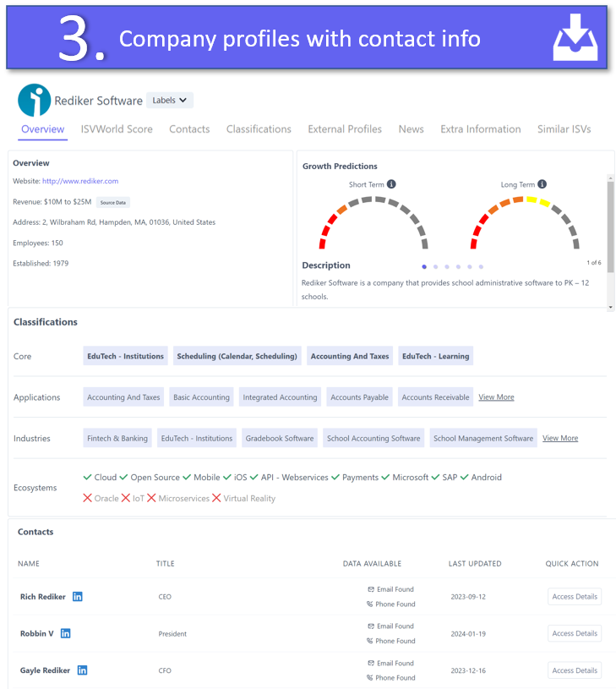Click the LAST UPDATED column header

pos(475,563)
